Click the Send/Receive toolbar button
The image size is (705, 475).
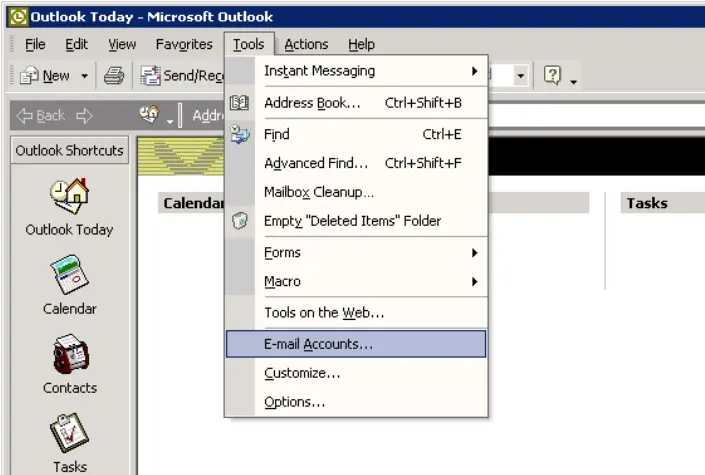(182, 76)
